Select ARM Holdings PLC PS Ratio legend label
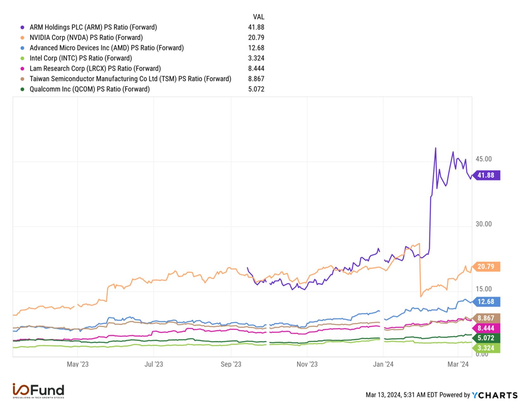Screen dimensions: 532x414 (93, 27)
